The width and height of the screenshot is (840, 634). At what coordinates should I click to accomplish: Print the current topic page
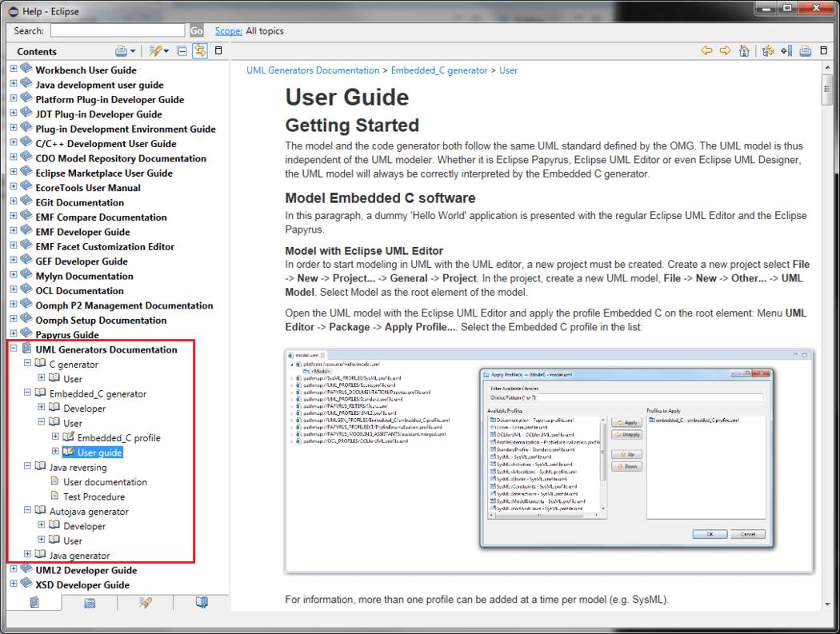coord(805,50)
